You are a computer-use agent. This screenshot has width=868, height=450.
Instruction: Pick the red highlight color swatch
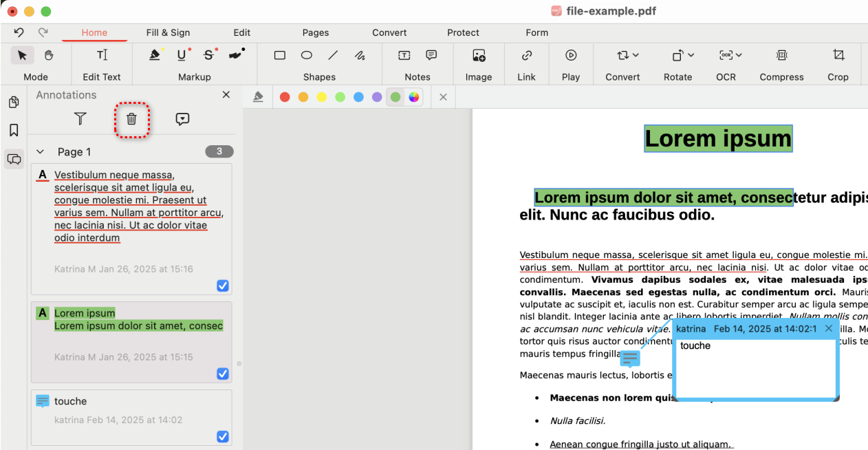285,97
